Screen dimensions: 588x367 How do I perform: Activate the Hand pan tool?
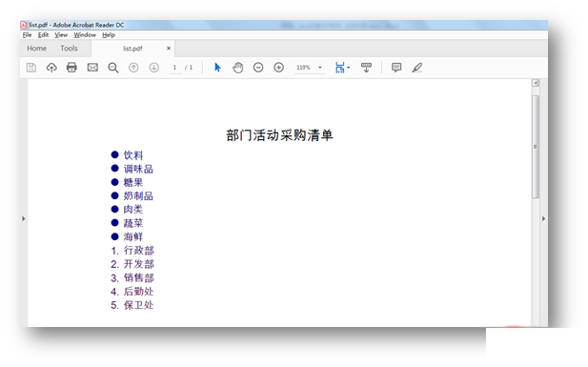pyautogui.click(x=237, y=68)
